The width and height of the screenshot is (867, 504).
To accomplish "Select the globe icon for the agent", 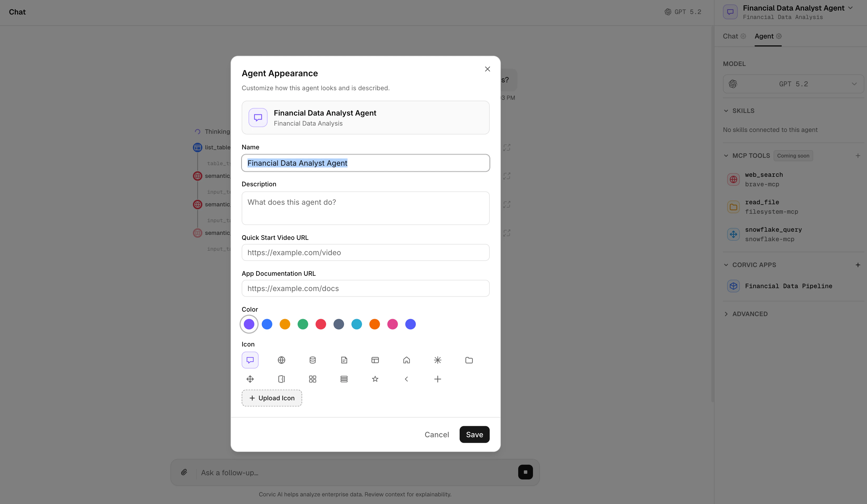I will 282,360.
